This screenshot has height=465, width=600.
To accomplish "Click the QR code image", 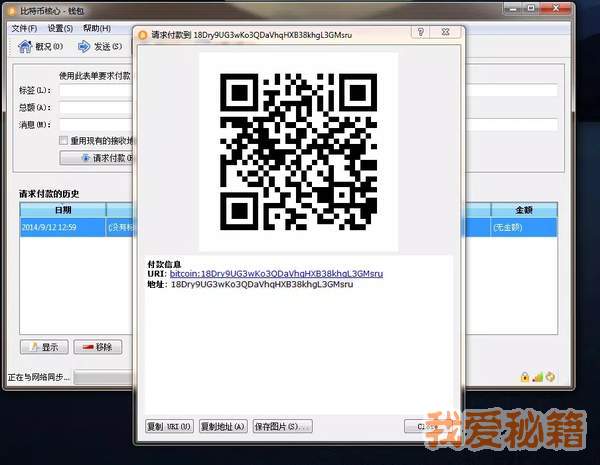I will (x=298, y=152).
